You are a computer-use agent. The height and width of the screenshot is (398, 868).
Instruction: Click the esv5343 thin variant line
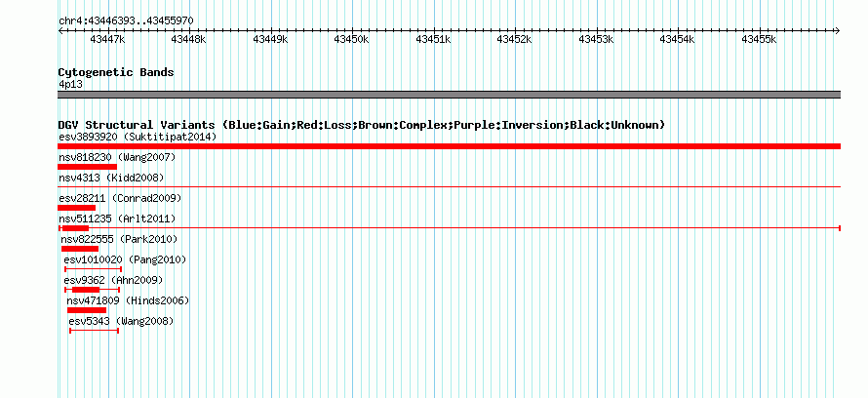point(94,331)
